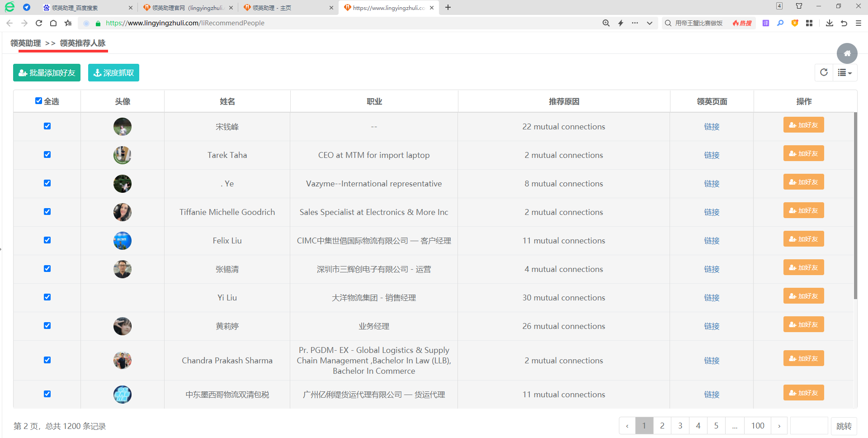868x438 pixels.
Task: Open the browser extensions grid icon
Action: (x=809, y=23)
